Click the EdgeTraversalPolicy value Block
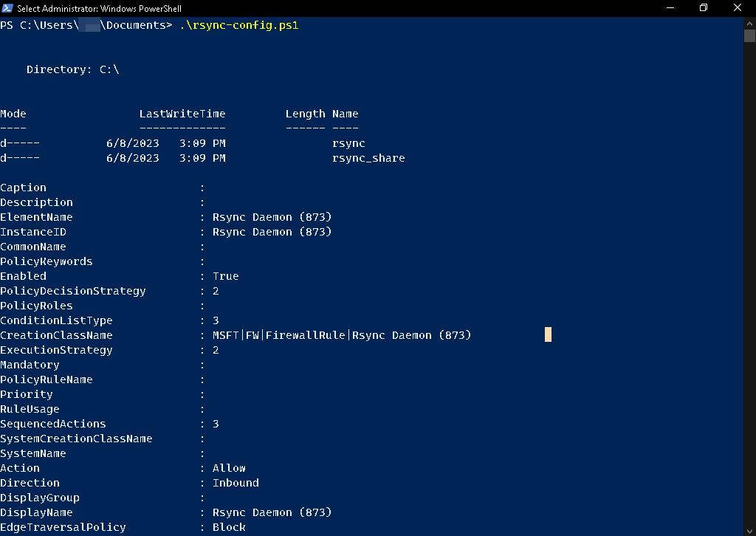Viewport: 756px width, 536px height. [229, 527]
